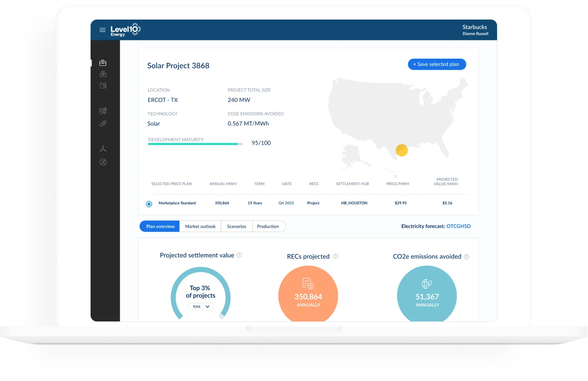
Task: Click help icon beside Projected settlement value
Action: pos(239,255)
